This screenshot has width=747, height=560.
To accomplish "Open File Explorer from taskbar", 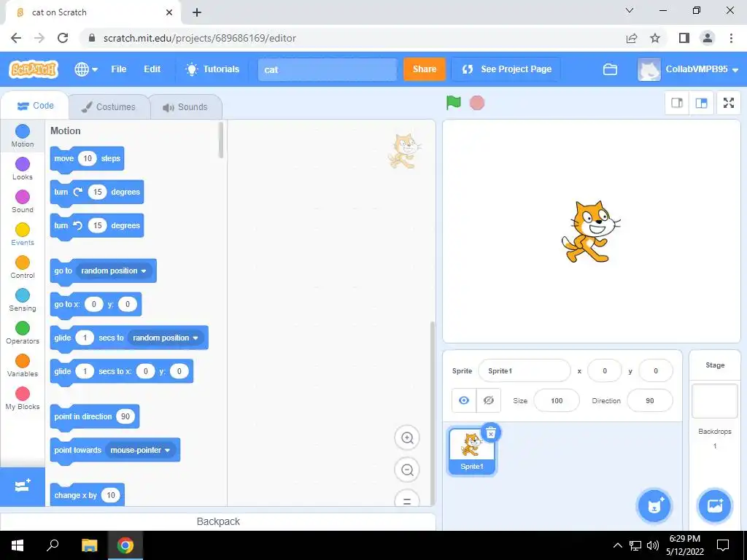I will point(89,545).
